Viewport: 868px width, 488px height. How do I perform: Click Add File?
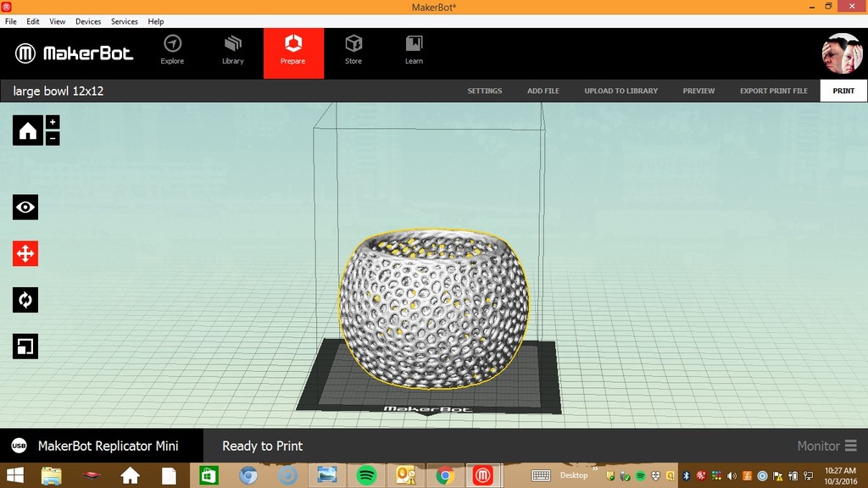543,91
